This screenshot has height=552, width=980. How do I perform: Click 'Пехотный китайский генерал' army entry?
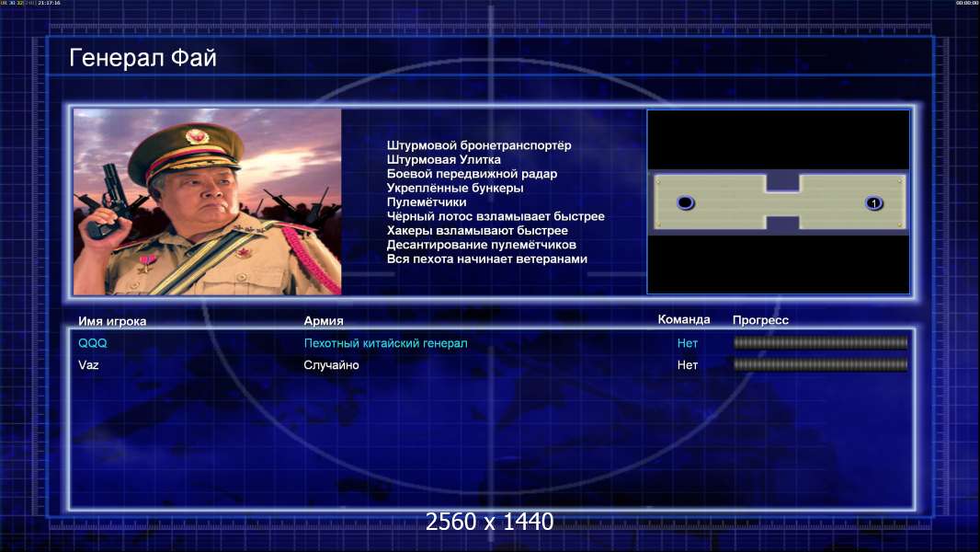tap(385, 343)
